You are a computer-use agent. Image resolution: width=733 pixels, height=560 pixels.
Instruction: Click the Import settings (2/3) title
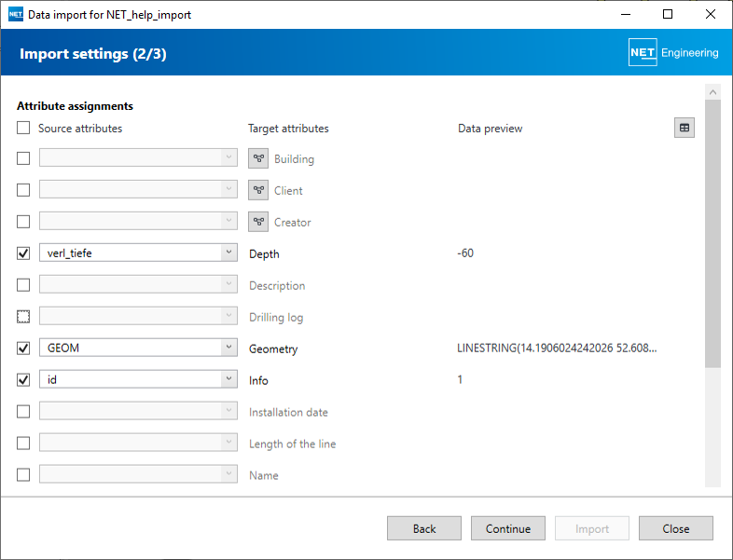coord(93,54)
